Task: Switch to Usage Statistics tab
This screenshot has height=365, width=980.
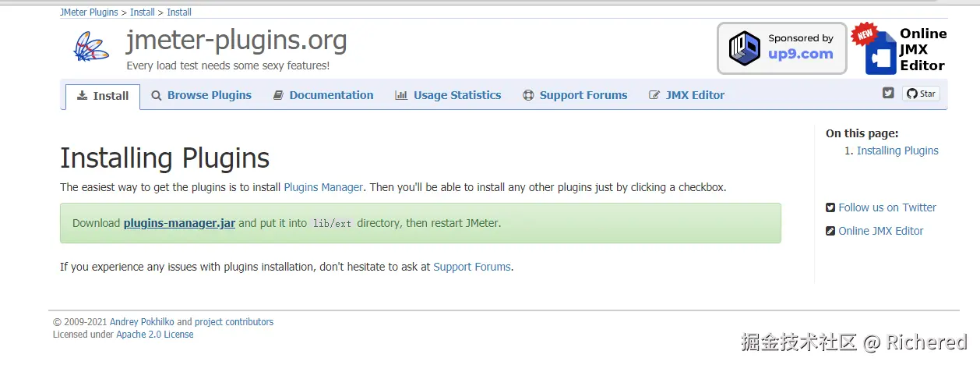Action: point(448,95)
